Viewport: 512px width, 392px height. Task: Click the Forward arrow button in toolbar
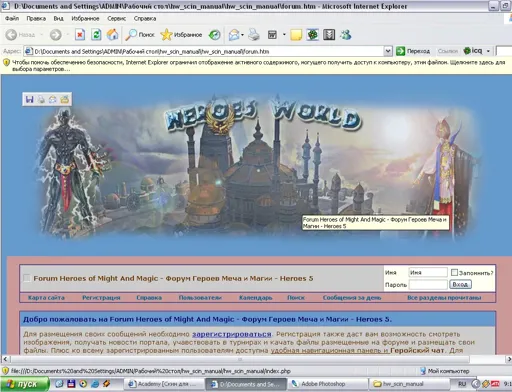55,35
